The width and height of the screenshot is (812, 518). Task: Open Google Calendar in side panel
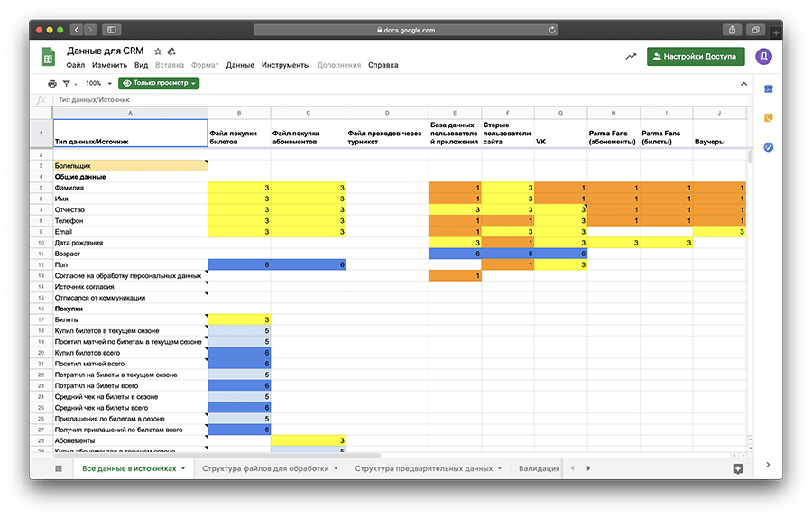[768, 88]
